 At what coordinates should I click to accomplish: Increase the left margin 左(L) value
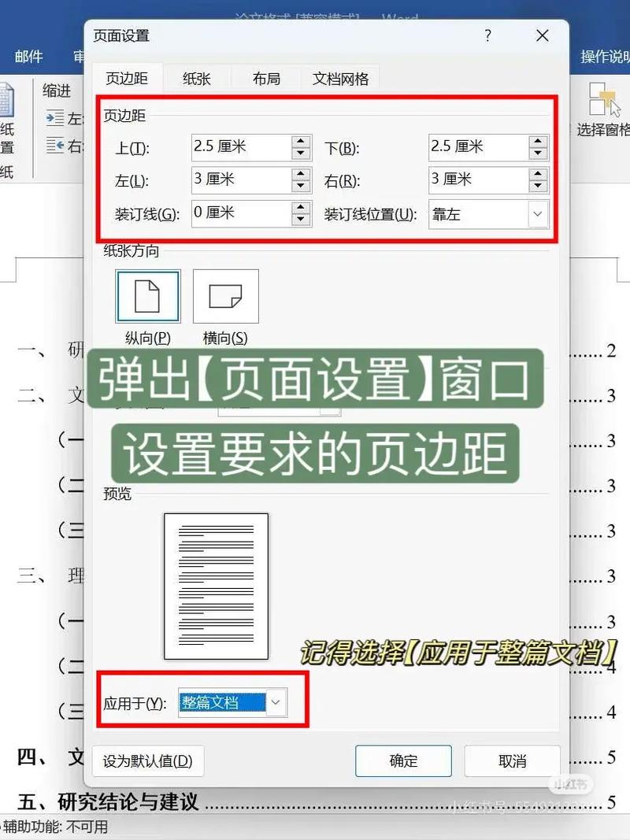tap(301, 174)
